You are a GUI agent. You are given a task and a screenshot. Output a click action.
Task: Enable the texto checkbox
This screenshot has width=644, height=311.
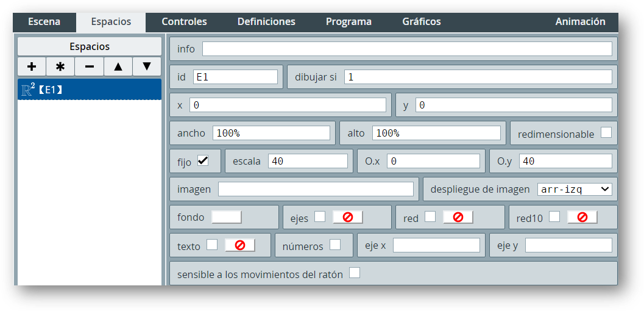click(x=212, y=245)
